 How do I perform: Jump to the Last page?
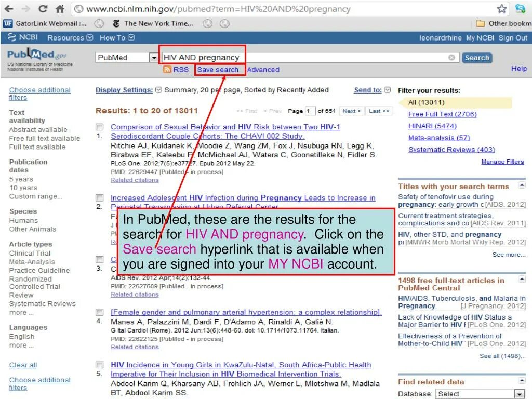click(379, 111)
